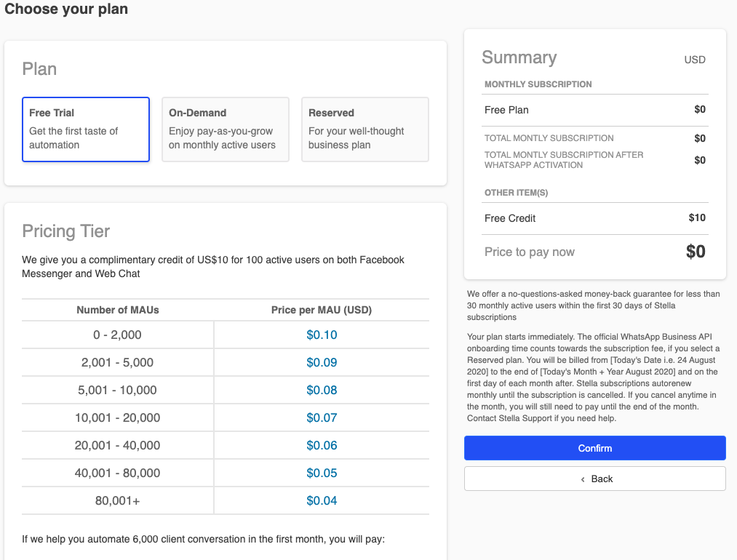Go back using the Back button
737x560 pixels.
point(595,479)
